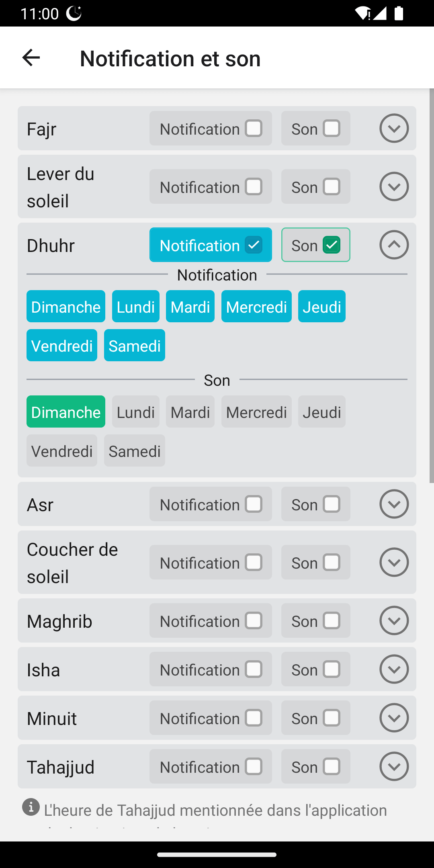
Task: Enable Lundi in the Dhuhr Son days
Action: pos(135,412)
